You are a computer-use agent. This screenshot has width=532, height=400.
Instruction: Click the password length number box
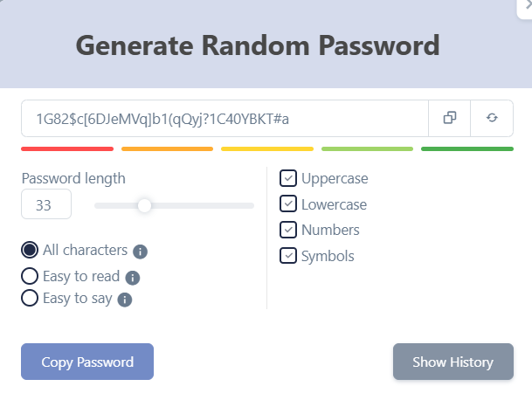point(45,206)
